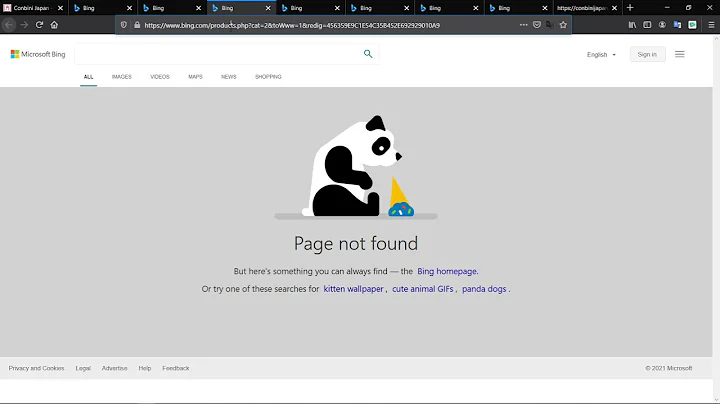720x404 pixels.
Task: Open the Firefox account icon
Action: click(x=662, y=25)
